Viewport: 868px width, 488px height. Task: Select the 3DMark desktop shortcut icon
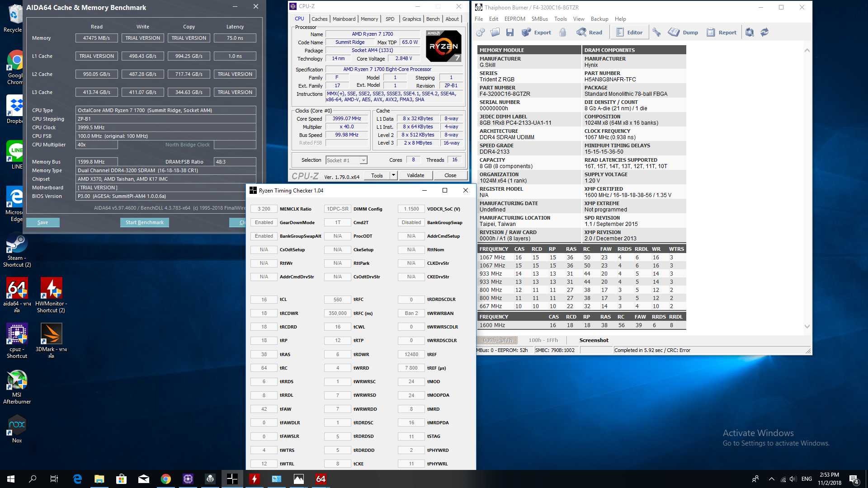[x=51, y=341]
